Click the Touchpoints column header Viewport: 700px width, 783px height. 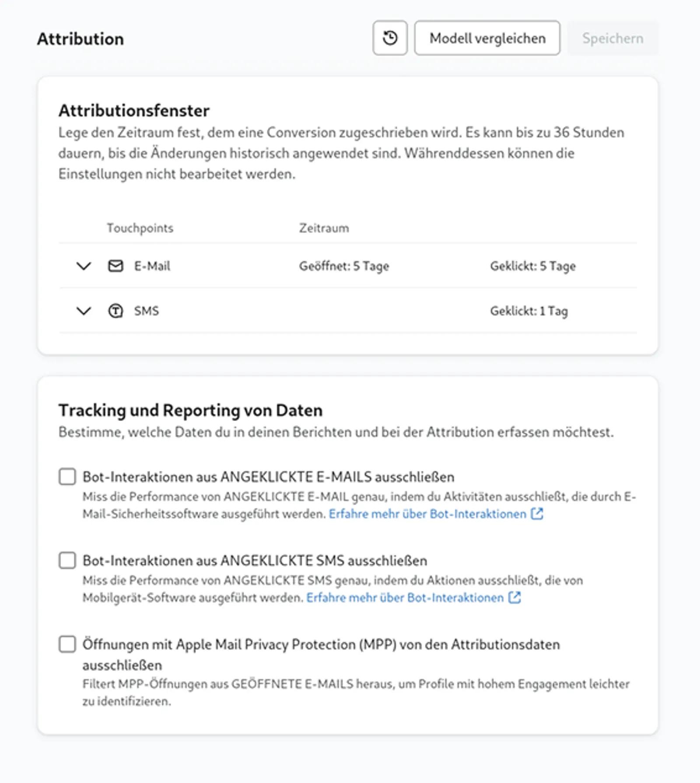pyautogui.click(x=140, y=228)
